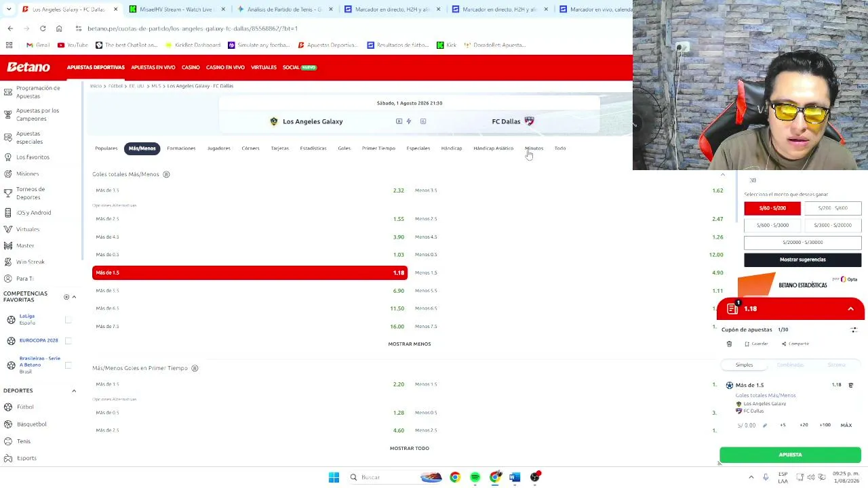Open the Tenis sport icon in the sidebar
The image size is (868, 488).
[8, 441]
